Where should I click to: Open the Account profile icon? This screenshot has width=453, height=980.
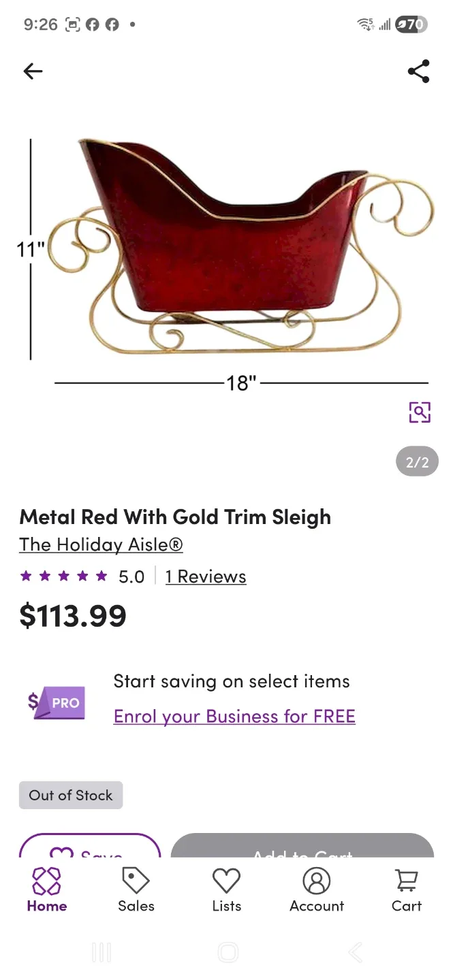(x=317, y=881)
